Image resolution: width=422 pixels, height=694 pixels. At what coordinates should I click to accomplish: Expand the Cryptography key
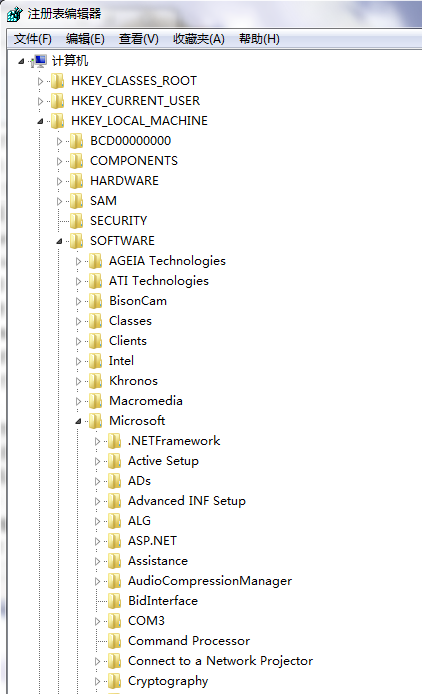tap(97, 682)
